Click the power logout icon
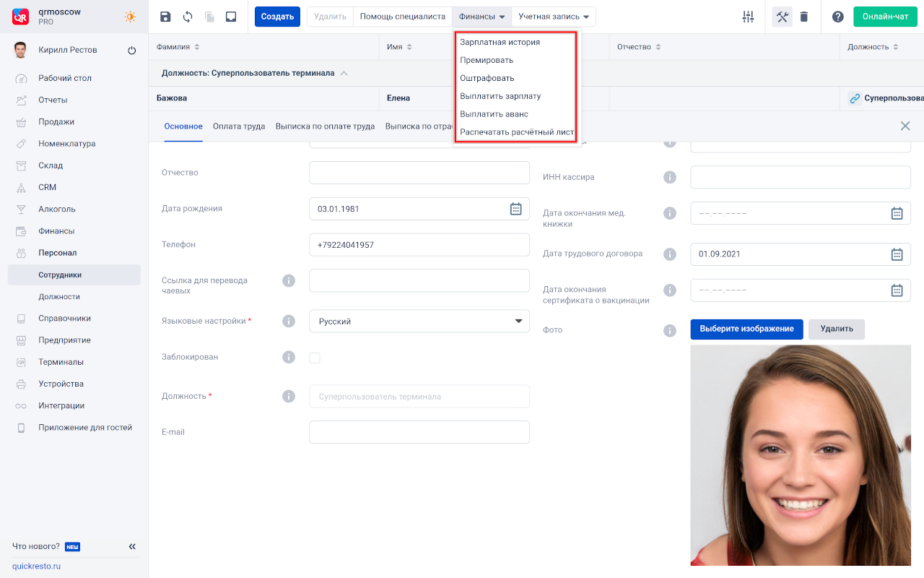 tap(132, 51)
